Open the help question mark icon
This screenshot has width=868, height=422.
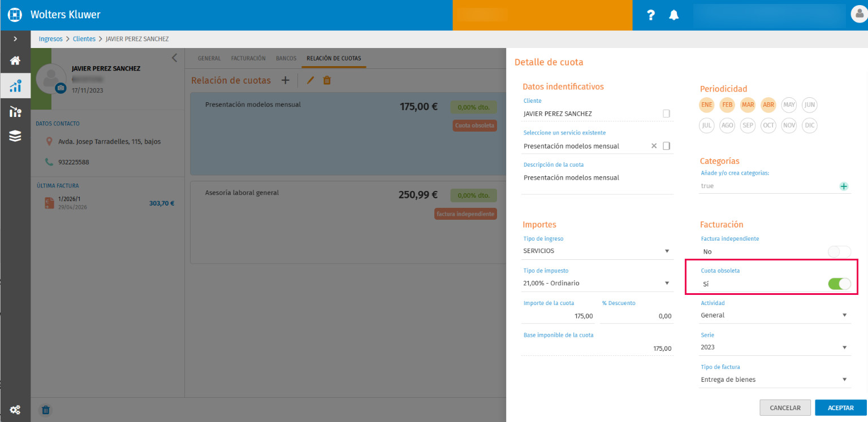click(x=651, y=15)
